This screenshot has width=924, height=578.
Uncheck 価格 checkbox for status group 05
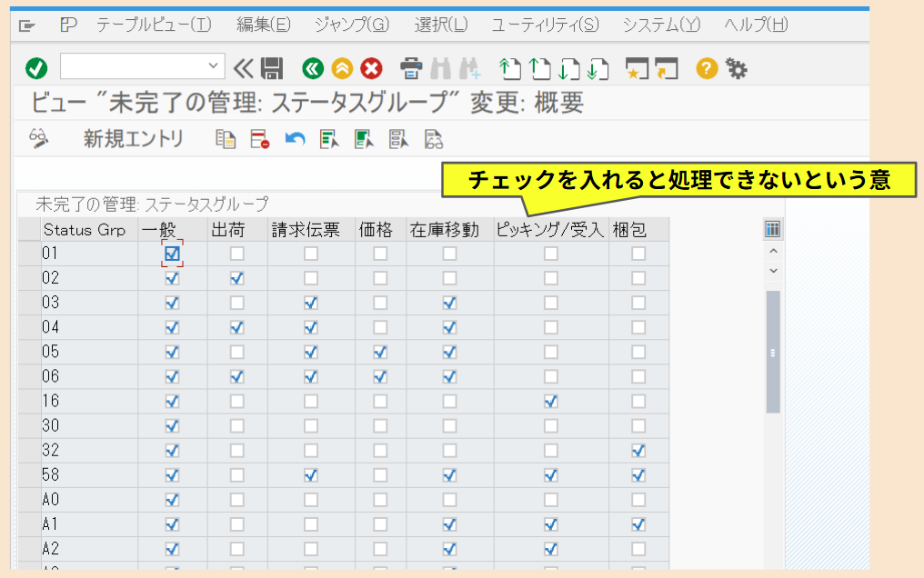pos(380,353)
